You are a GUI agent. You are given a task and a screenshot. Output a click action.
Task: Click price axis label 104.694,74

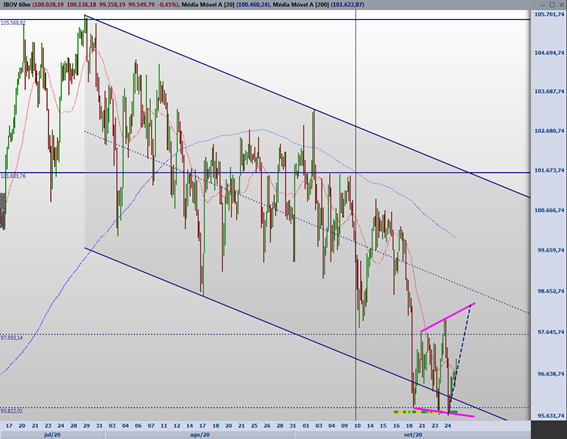pyautogui.click(x=549, y=53)
